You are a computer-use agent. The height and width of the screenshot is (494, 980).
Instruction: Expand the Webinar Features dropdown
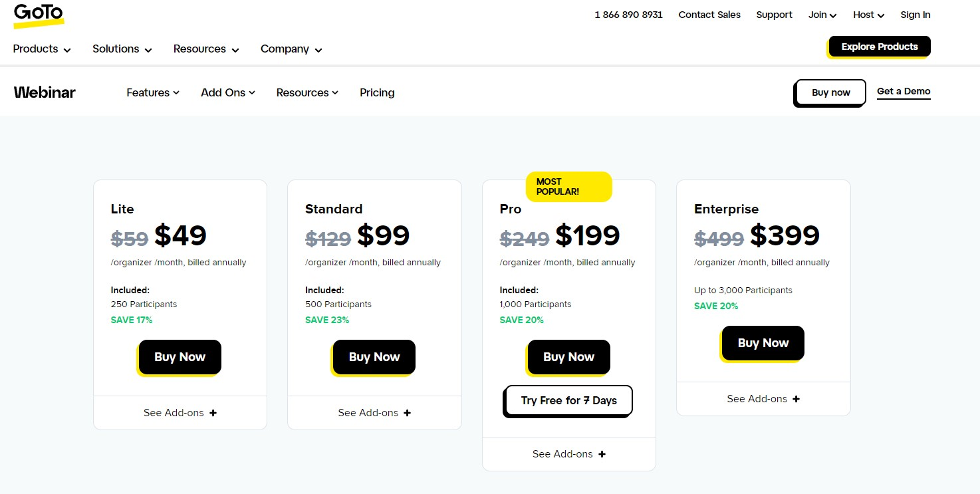click(153, 92)
